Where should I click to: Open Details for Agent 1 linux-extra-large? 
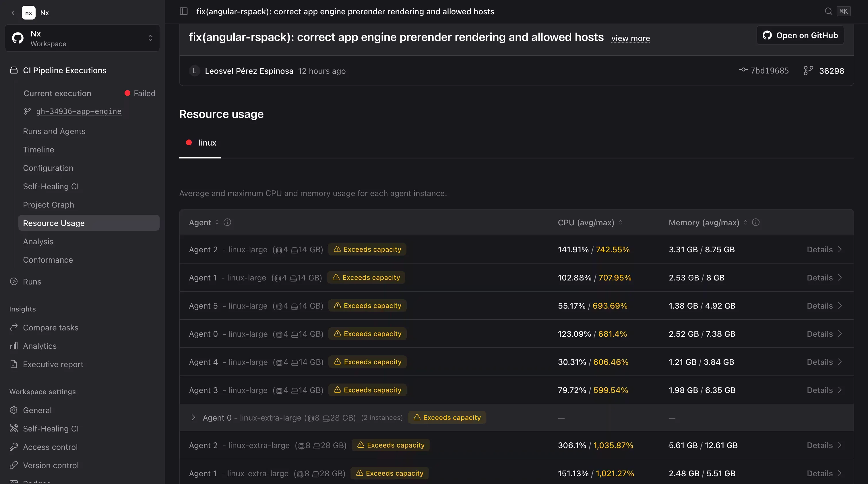pyautogui.click(x=824, y=473)
